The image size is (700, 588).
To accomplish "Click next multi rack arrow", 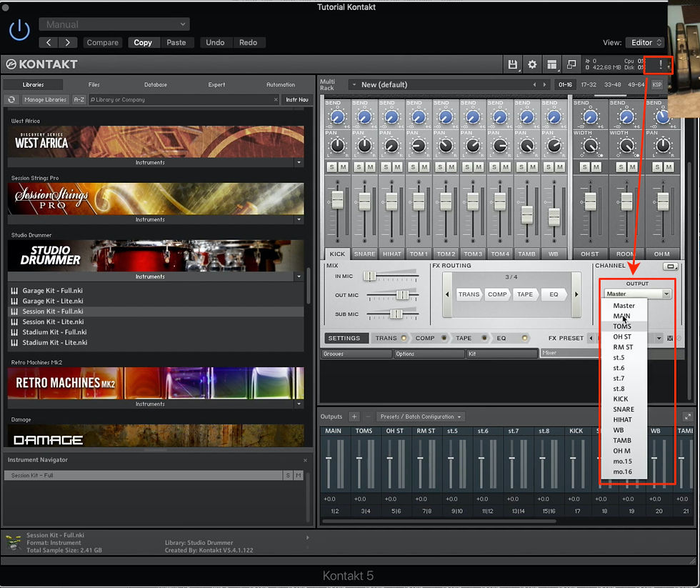I will click(544, 84).
